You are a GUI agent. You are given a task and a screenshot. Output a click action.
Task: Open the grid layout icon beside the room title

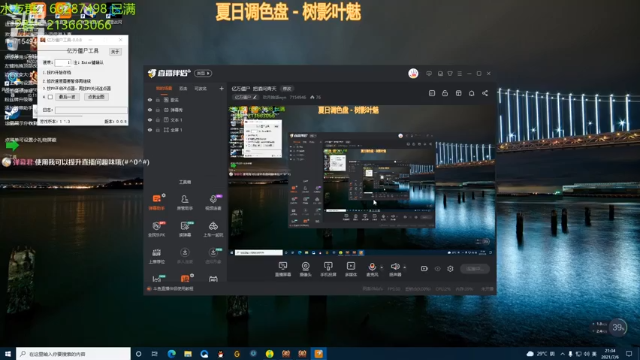click(458, 93)
